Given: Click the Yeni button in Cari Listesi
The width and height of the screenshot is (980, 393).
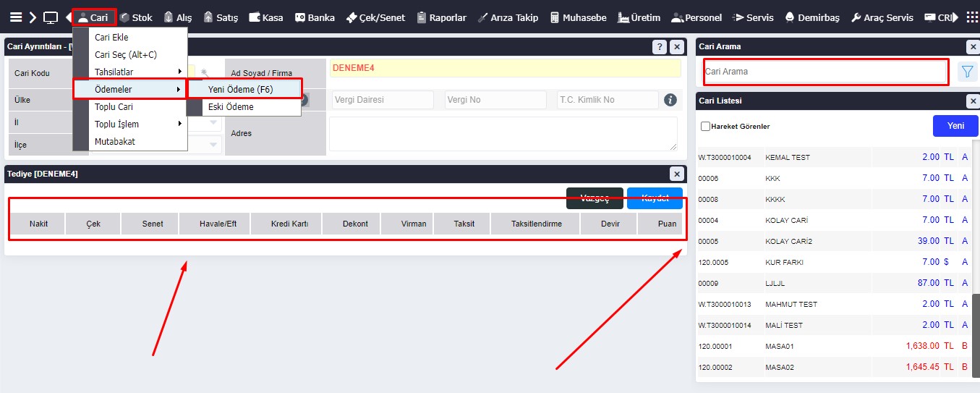Looking at the screenshot, I should 955,126.
